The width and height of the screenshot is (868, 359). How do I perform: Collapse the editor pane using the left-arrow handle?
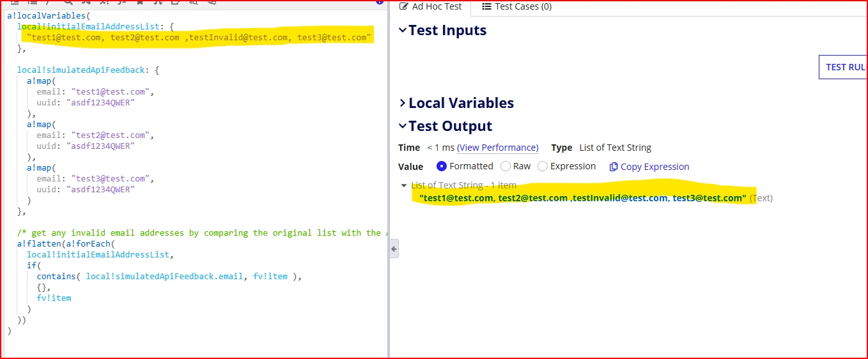[x=394, y=249]
